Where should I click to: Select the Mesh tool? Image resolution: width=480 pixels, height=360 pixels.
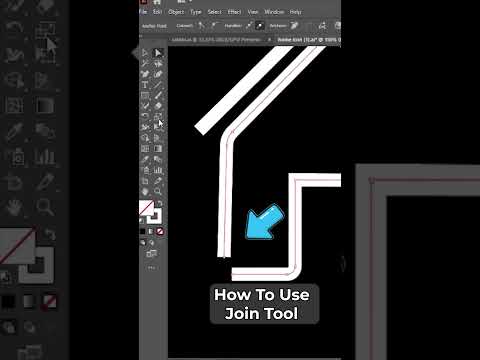click(145, 148)
